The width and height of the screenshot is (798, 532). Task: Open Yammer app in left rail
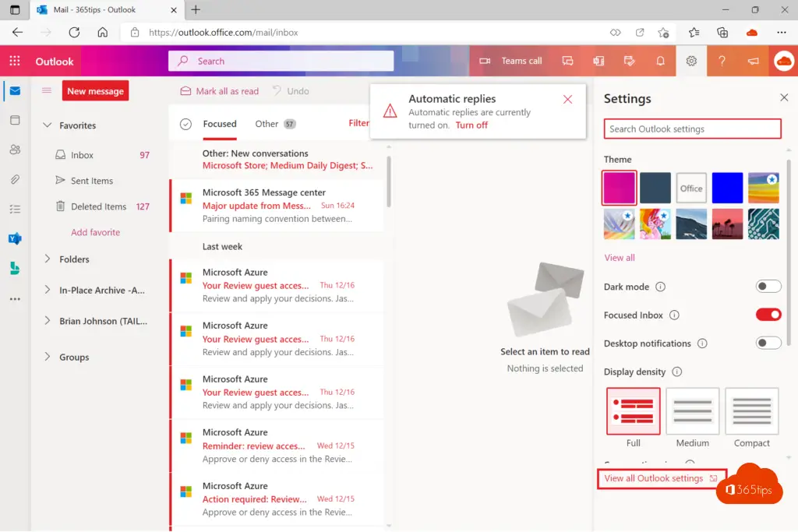pyautogui.click(x=16, y=238)
